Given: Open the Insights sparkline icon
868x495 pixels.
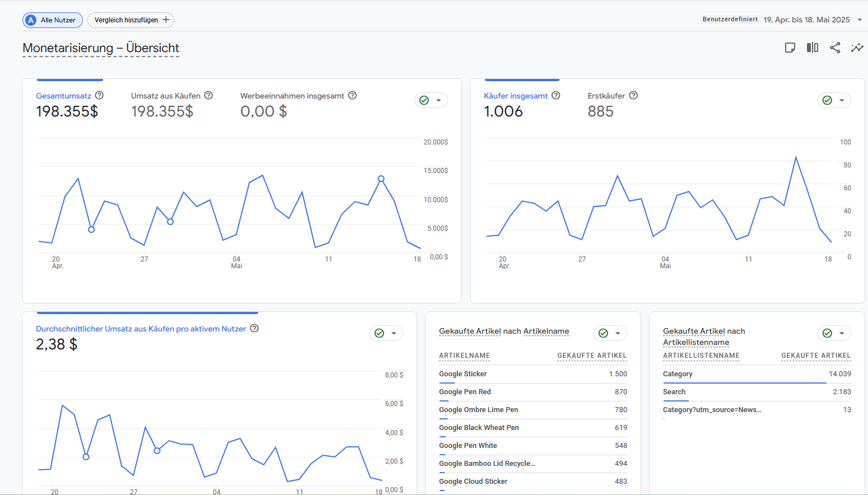Looking at the screenshot, I should click(x=857, y=48).
